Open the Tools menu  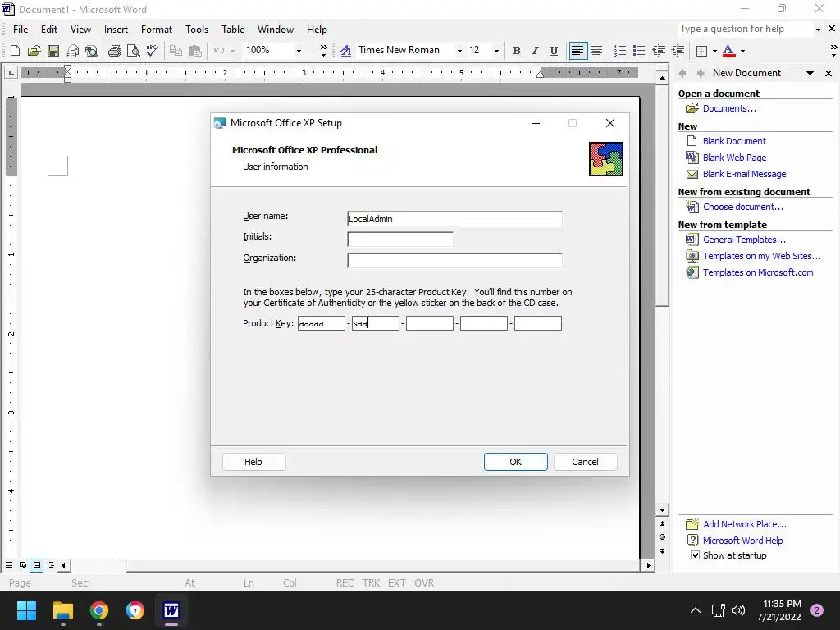pos(197,30)
